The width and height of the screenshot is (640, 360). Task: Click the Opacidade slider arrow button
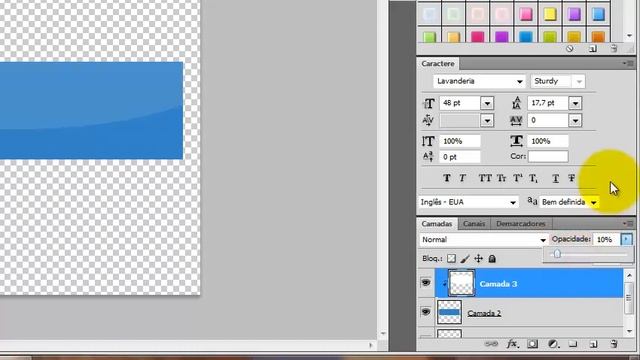click(x=626, y=239)
